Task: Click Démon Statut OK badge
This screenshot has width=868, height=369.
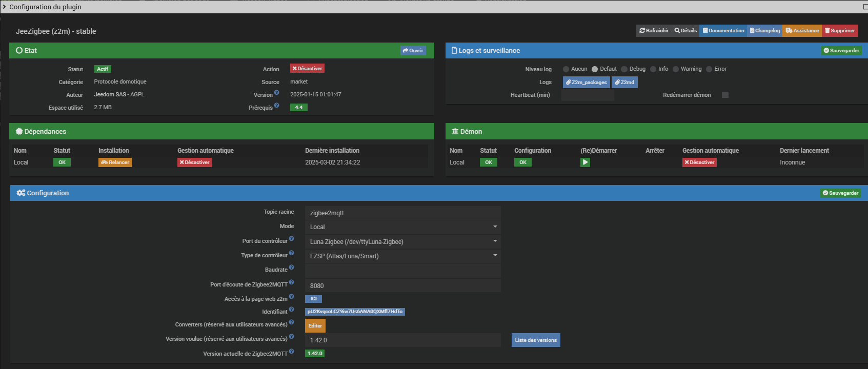Action: [x=489, y=162]
